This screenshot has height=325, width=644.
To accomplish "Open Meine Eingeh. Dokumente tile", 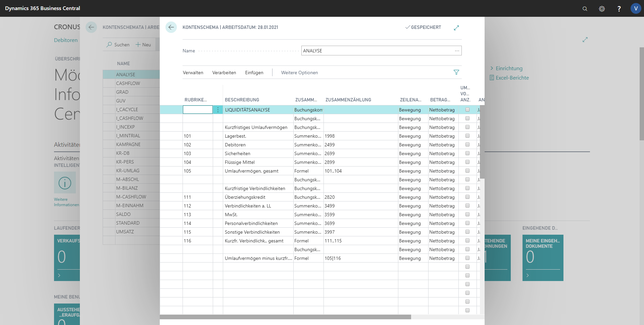I will tap(543, 258).
